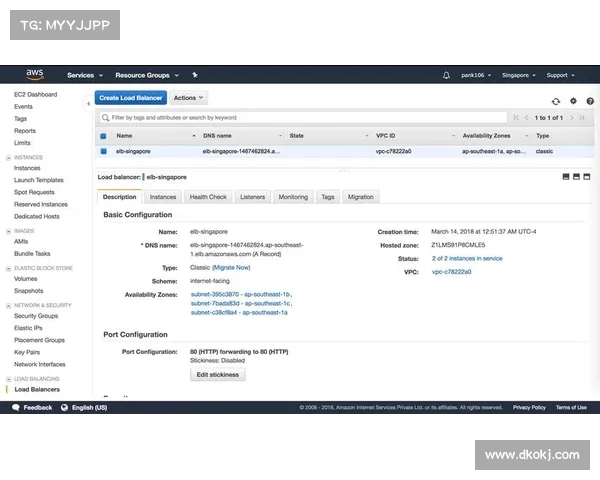Open the notifications bell
This screenshot has width=600, height=480.
click(446, 75)
